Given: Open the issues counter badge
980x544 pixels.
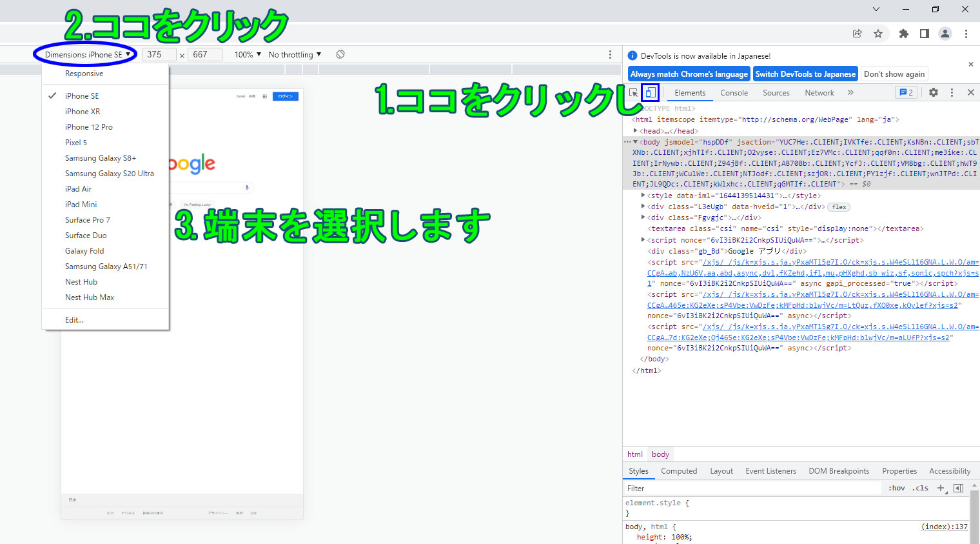Looking at the screenshot, I should (906, 92).
